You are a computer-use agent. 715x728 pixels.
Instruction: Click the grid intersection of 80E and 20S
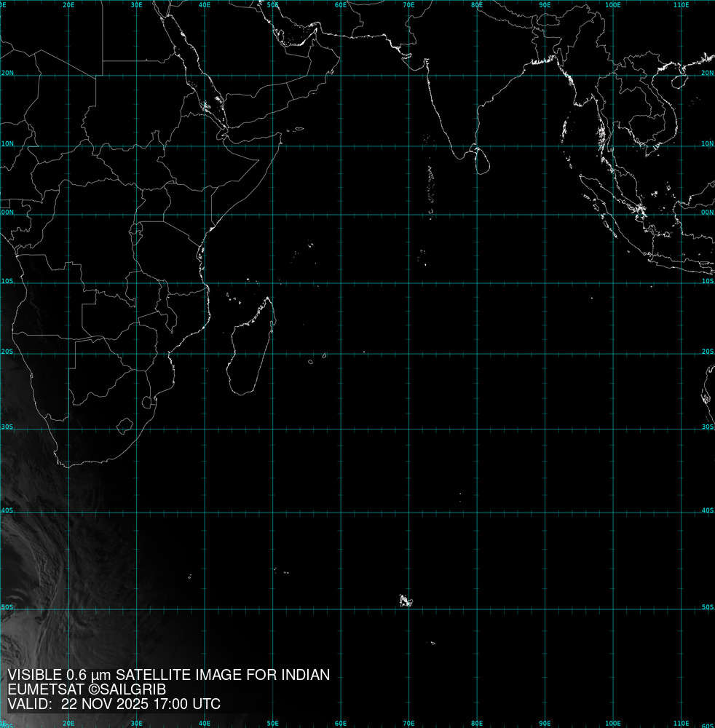tap(477, 354)
